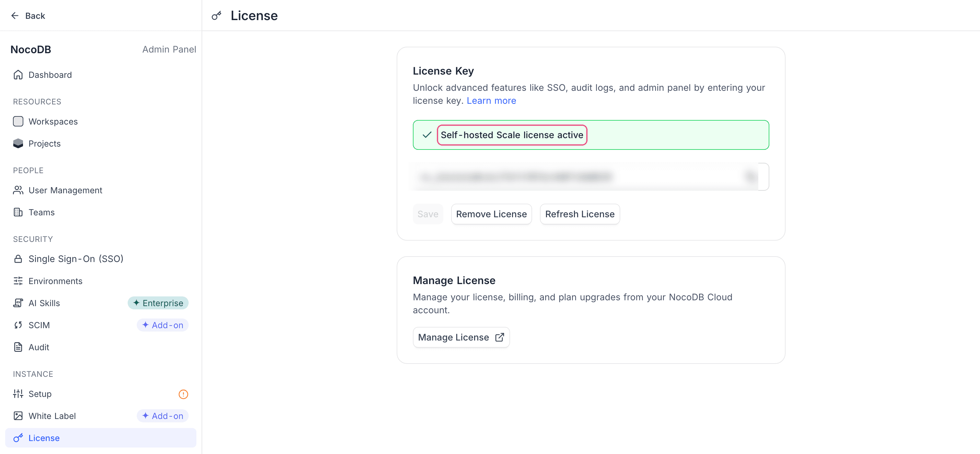Click the Setup sliders icon
Viewport: 980px width, 454px height.
point(18,393)
